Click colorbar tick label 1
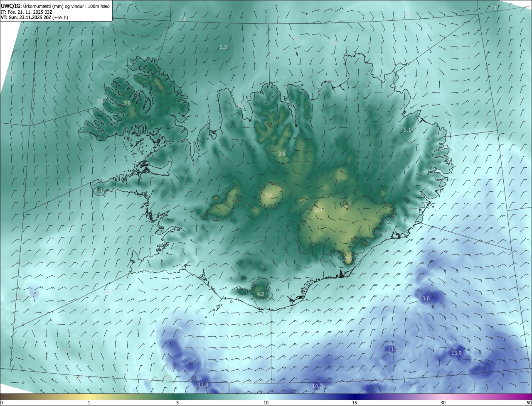The width and height of the screenshot is (532, 406). point(89,403)
